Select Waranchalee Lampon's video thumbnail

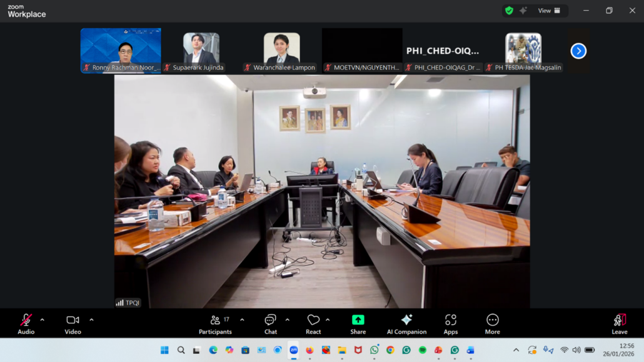point(281,50)
